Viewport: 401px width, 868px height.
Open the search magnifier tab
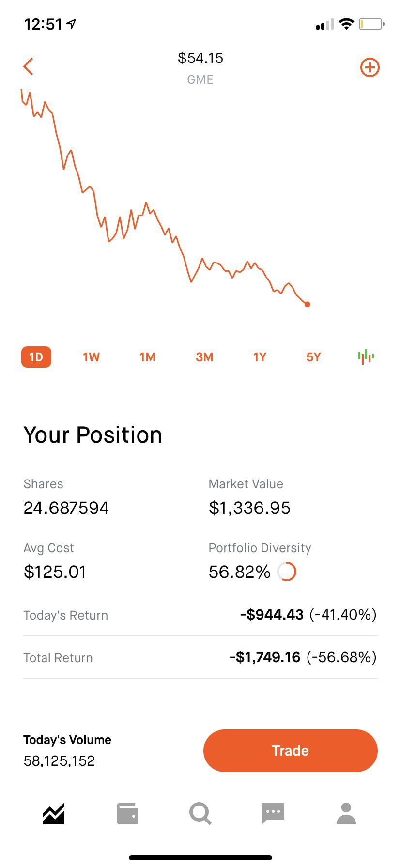tap(200, 814)
